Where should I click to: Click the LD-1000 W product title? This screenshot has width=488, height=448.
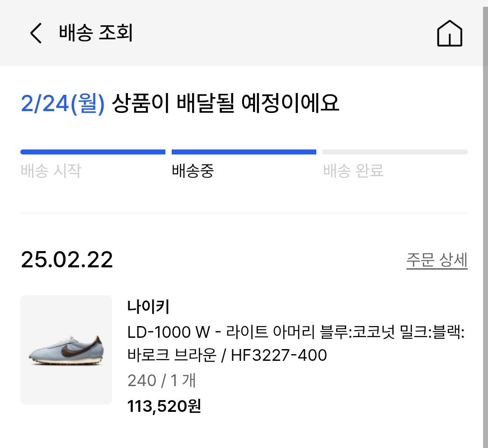(169, 332)
